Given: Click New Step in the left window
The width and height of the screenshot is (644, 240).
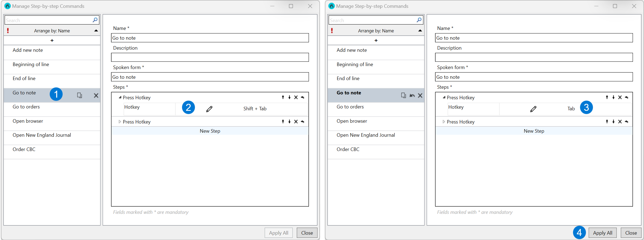Looking at the screenshot, I should [210, 131].
